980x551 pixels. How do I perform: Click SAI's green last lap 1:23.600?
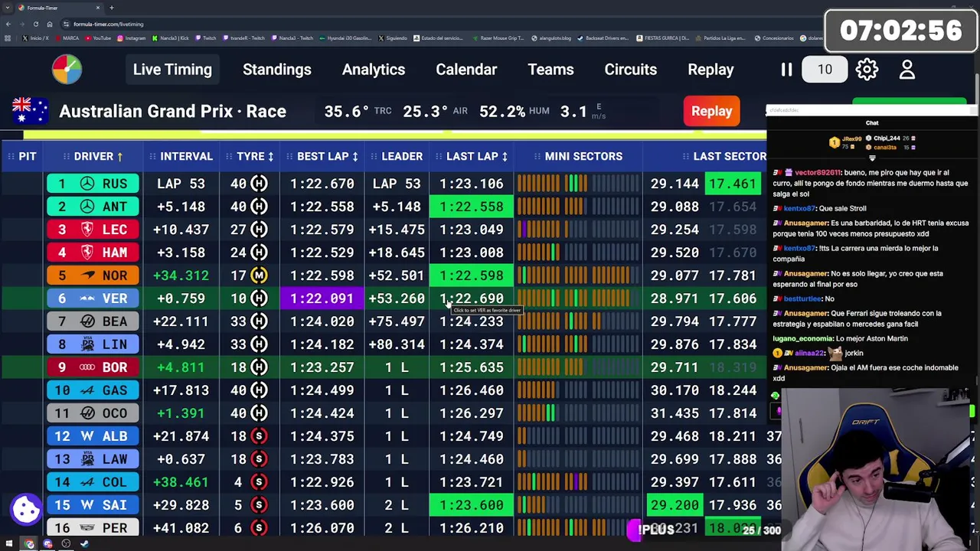point(472,505)
